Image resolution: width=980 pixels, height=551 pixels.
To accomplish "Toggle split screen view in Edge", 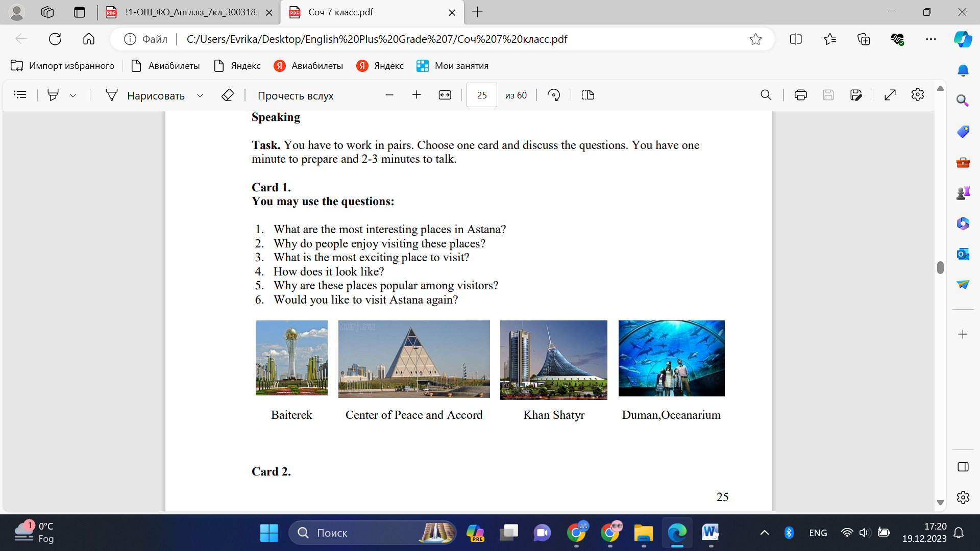I will [x=796, y=39].
